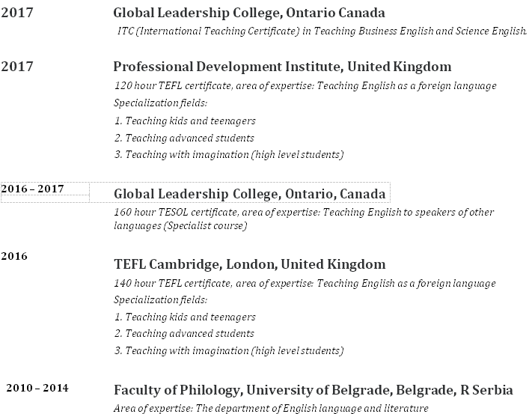Click second 2017 year label beside Professional Development
The width and height of the screenshot is (532, 414).
pos(17,67)
